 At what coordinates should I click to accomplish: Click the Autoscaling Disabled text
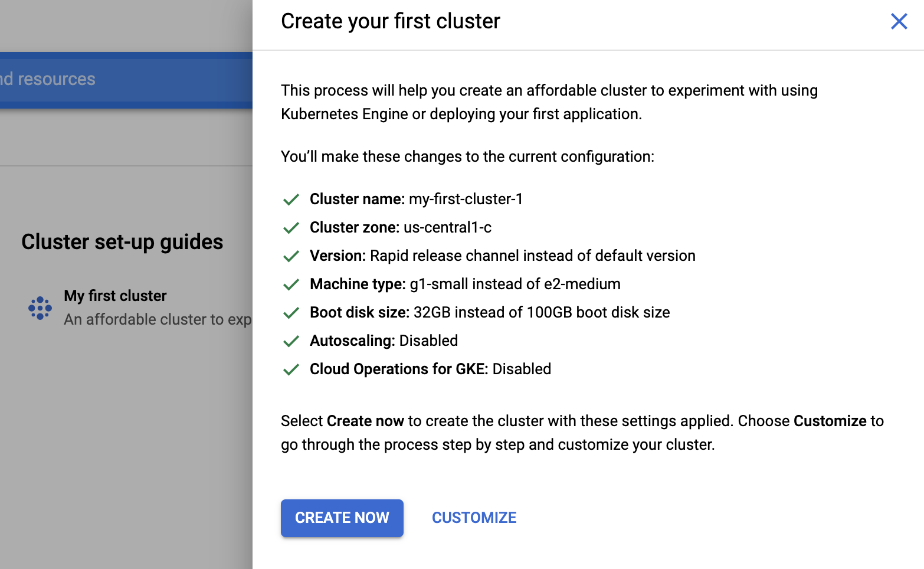(x=384, y=341)
